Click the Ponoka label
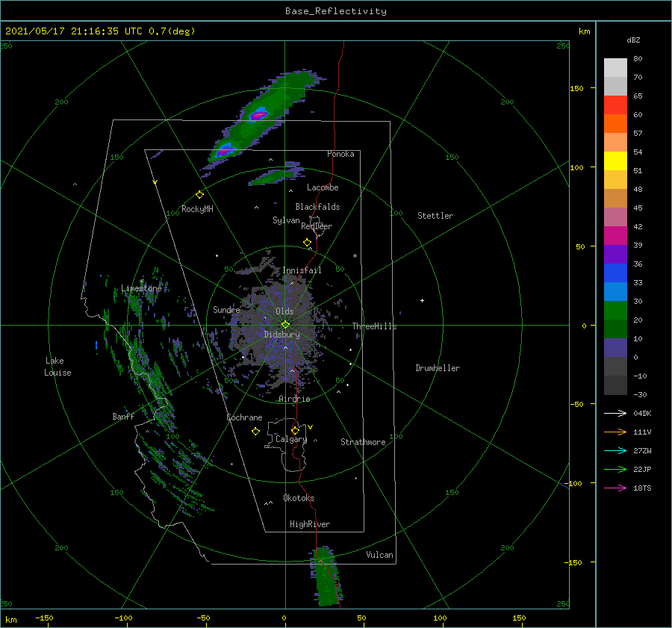Image resolution: width=672 pixels, height=628 pixels. pyautogui.click(x=340, y=154)
